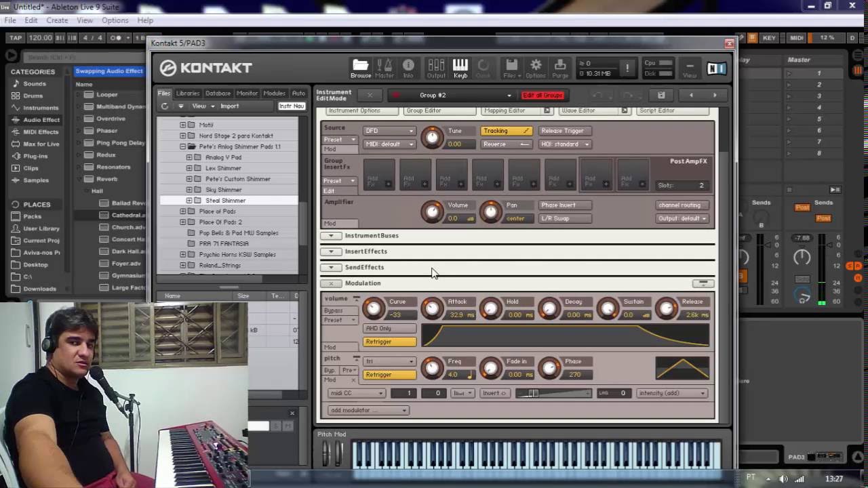This screenshot has width=868, height=488.
Task: Toggle the Kontakt Keyb keyboard display
Action: (x=460, y=68)
